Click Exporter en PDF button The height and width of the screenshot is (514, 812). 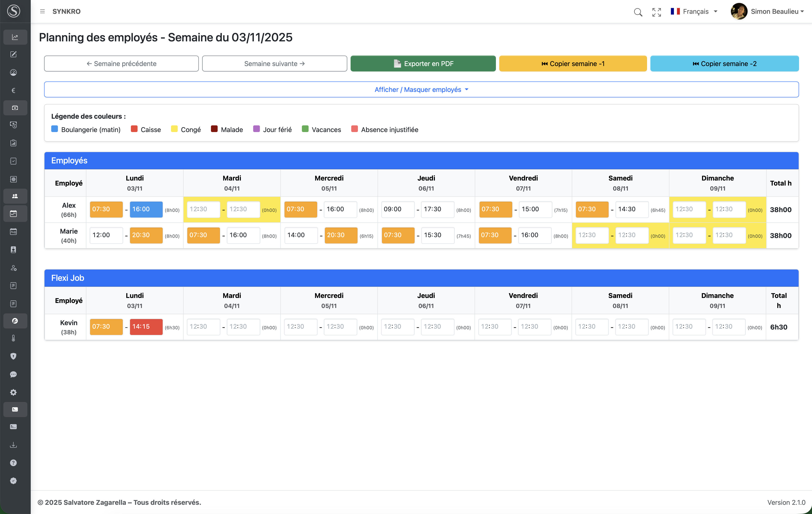pos(423,64)
